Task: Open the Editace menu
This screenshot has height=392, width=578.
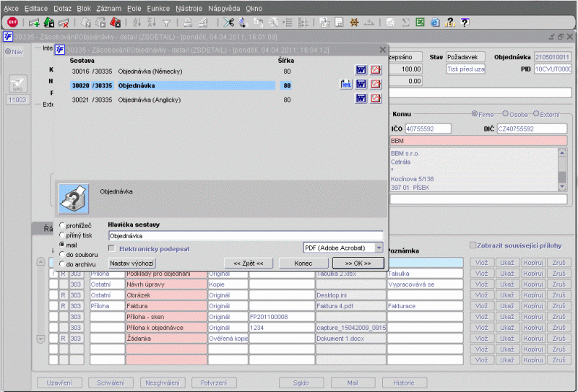Action: click(36, 8)
